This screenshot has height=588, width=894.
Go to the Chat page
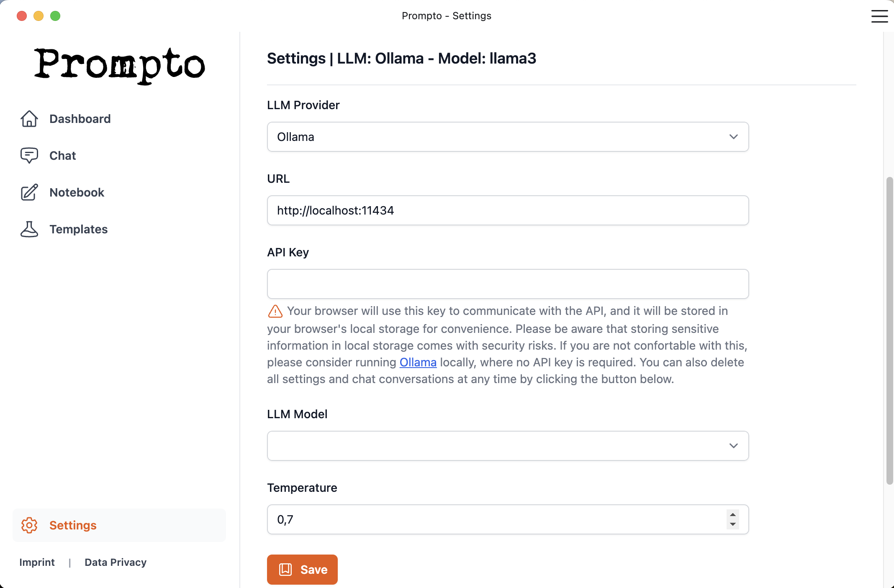click(x=63, y=156)
